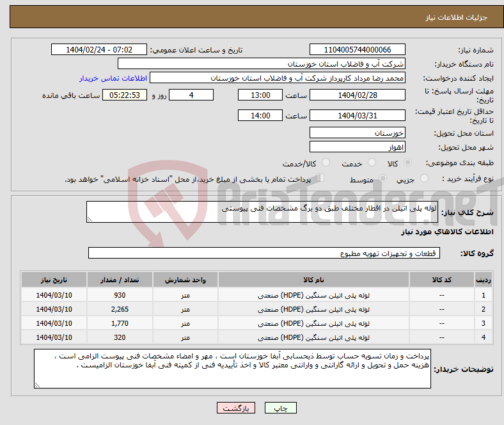The height and width of the screenshot is (425, 504).
Task: Toggle the اسناد خزانه اسلامی payment checkbox
Action: coord(320,179)
